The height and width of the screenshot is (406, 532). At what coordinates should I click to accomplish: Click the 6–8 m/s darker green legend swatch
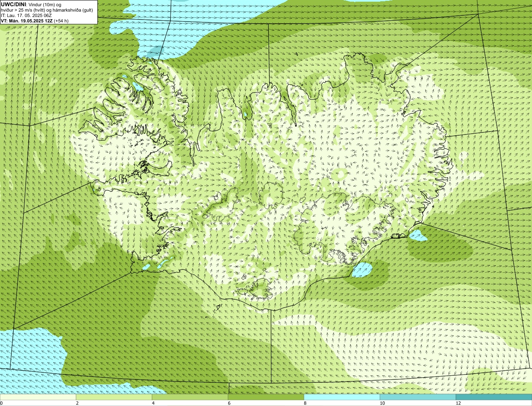[x=266, y=397]
